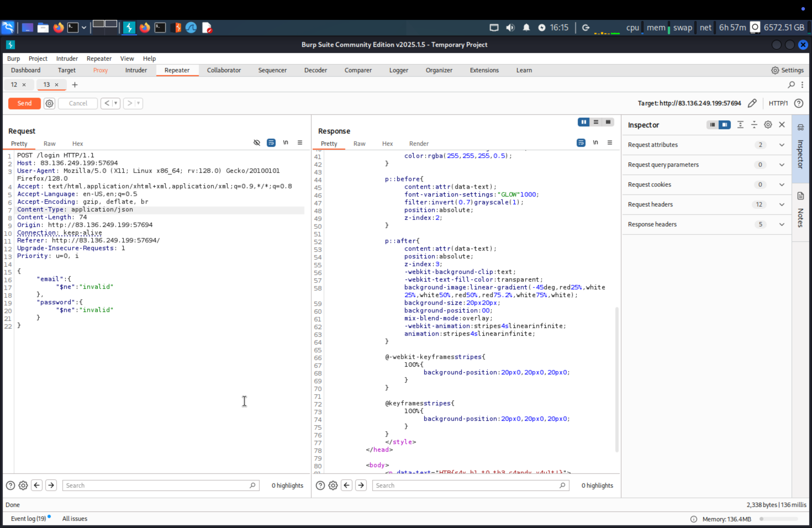Open the Response panel hamburger menu

610,142
